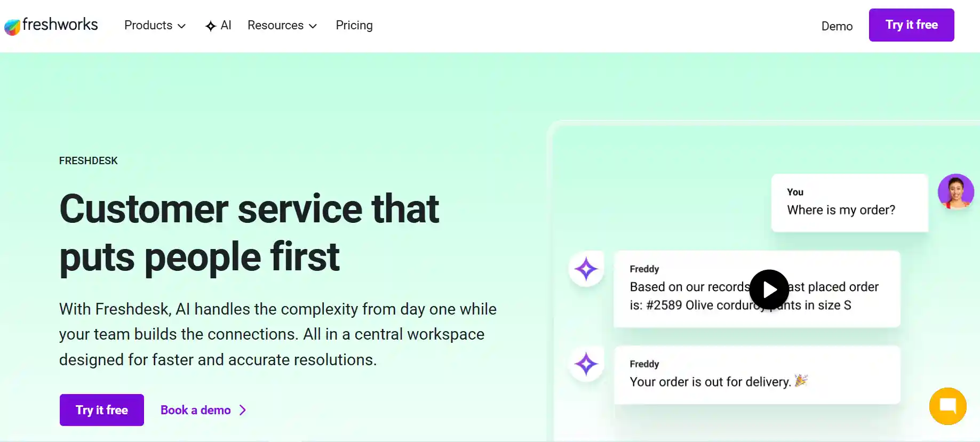Click the party popper emoji in Freddy's message
The height and width of the screenshot is (442, 980).
point(801,381)
